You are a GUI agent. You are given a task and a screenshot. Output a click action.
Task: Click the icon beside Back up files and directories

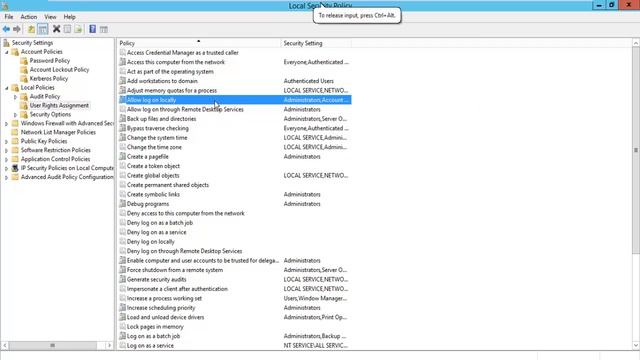[122, 119]
